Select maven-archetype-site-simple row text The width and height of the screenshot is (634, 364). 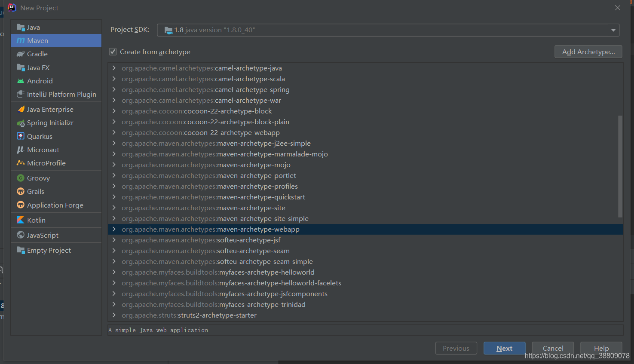click(x=215, y=219)
